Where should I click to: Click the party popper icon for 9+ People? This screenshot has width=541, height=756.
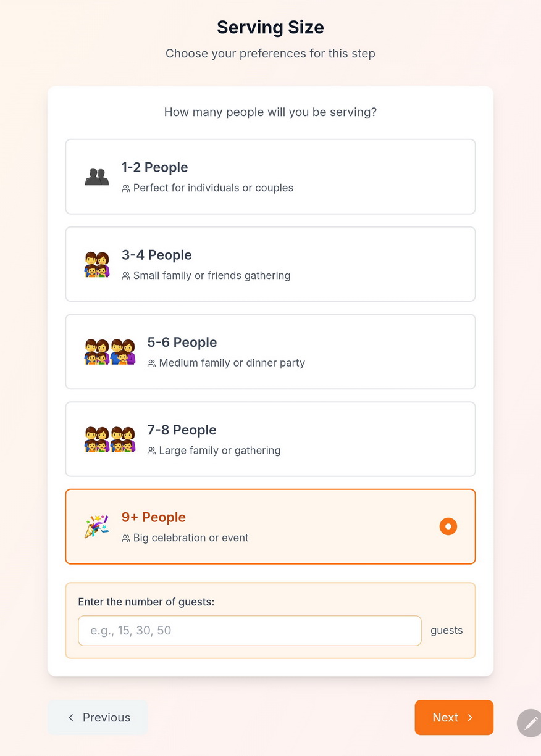click(96, 526)
